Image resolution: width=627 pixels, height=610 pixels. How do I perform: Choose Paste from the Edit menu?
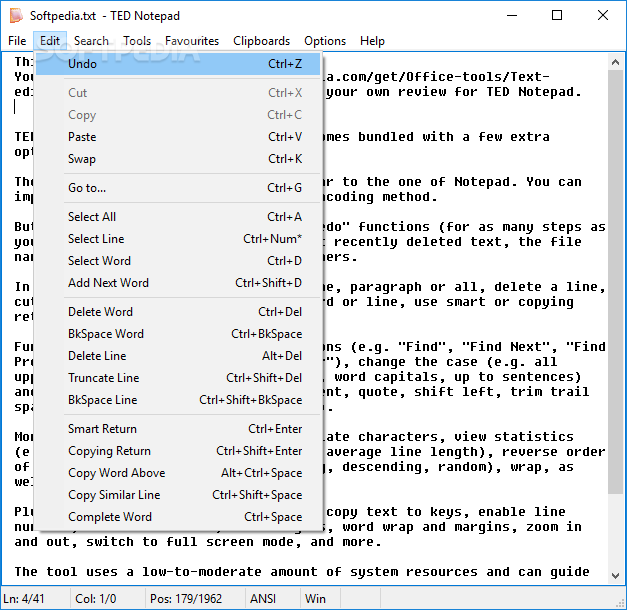click(178, 137)
